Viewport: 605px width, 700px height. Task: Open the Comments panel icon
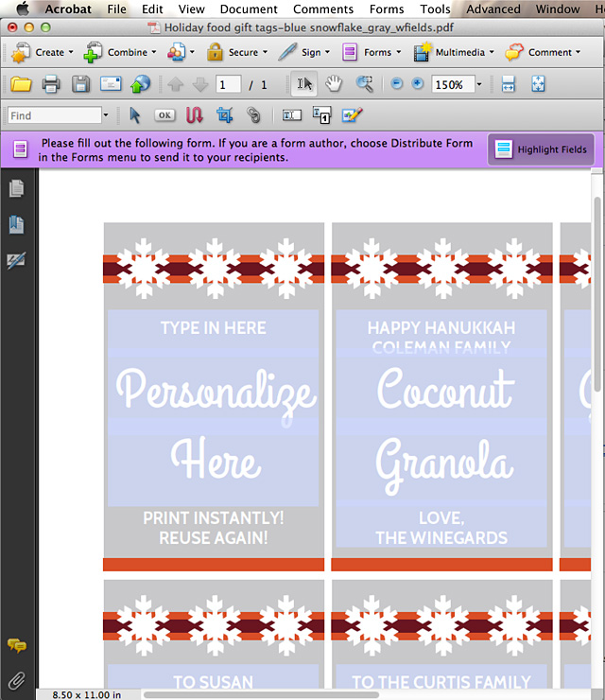tap(17, 645)
